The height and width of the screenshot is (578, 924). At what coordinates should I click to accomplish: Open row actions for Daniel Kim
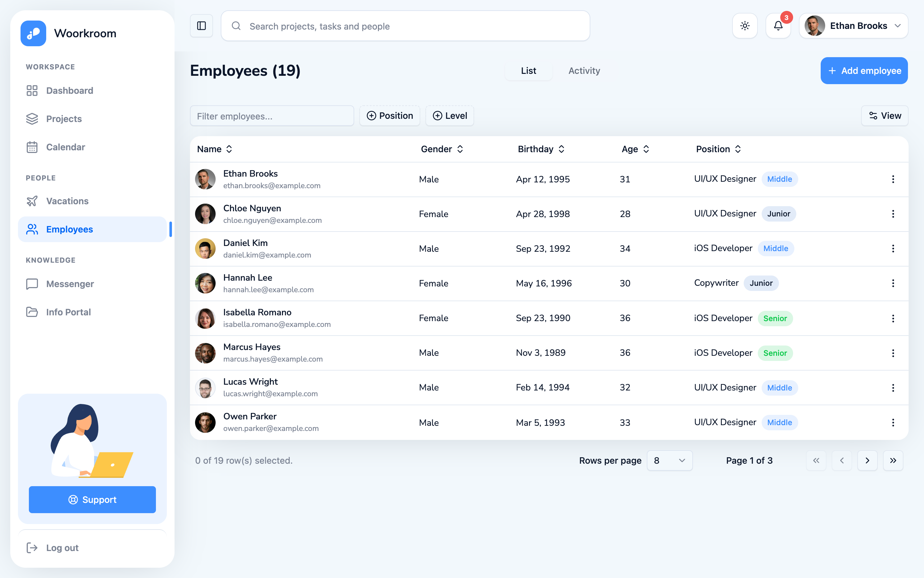[893, 249]
